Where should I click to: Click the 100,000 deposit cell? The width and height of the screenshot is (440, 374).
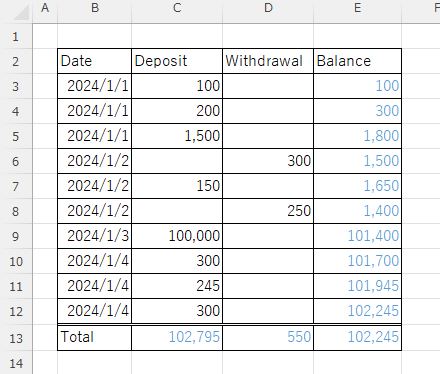click(177, 236)
